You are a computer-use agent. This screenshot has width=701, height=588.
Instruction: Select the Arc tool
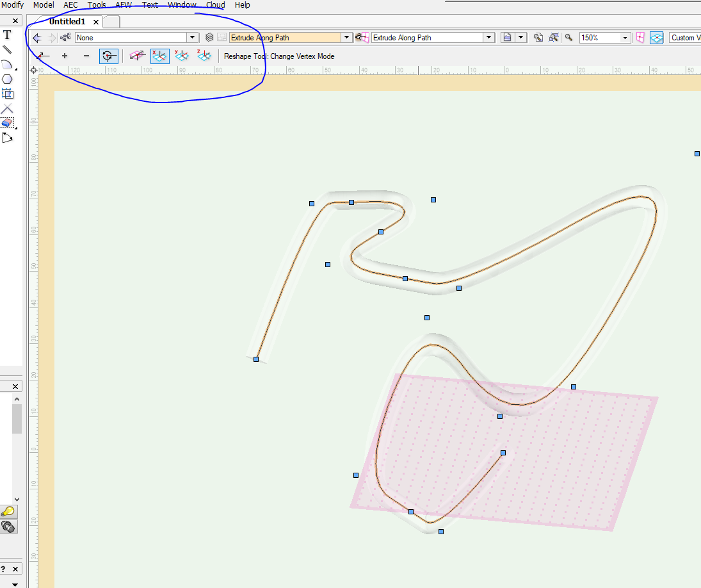pyautogui.click(x=8, y=63)
